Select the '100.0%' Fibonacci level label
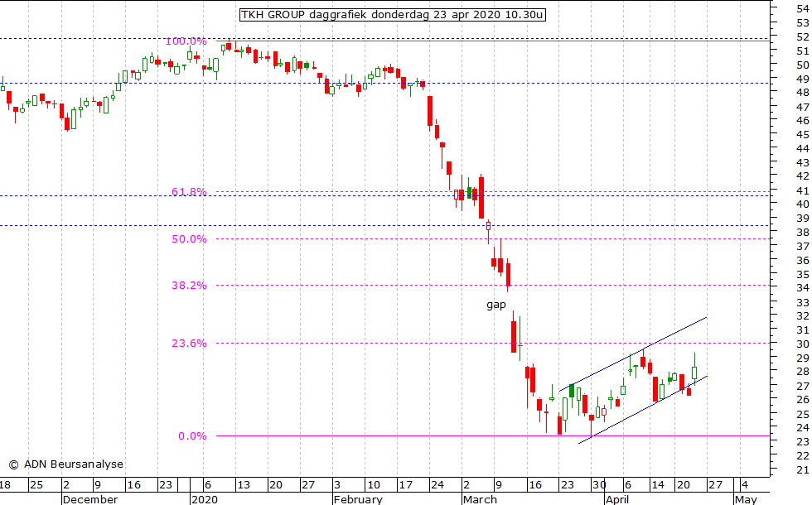Image resolution: width=812 pixels, height=505 pixels. point(186,41)
